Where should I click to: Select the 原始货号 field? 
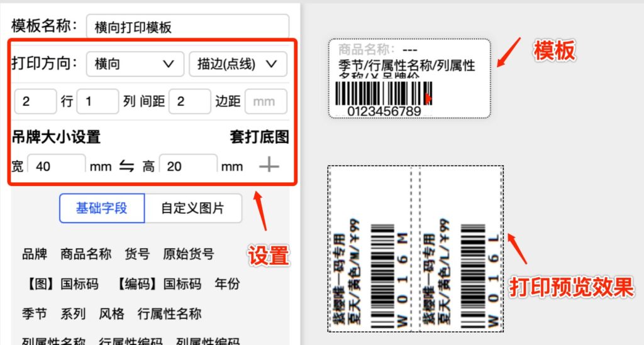click(189, 254)
